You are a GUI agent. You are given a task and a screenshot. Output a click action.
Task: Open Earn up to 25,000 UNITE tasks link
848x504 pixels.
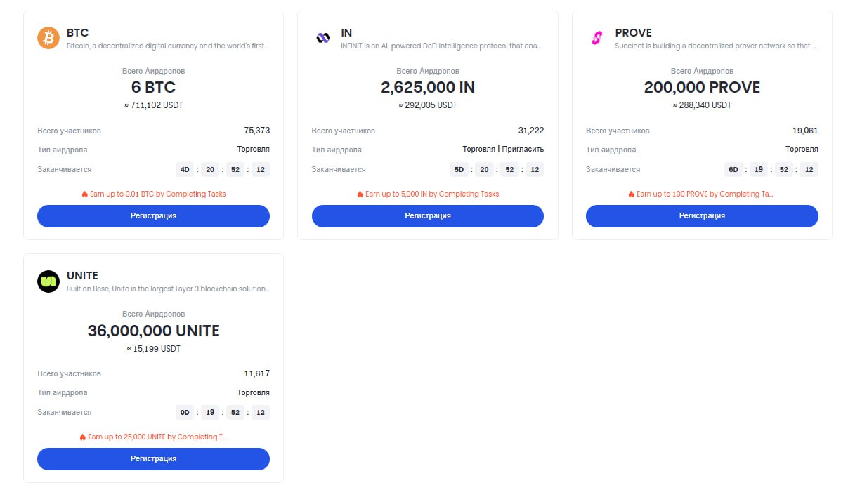coord(158,437)
